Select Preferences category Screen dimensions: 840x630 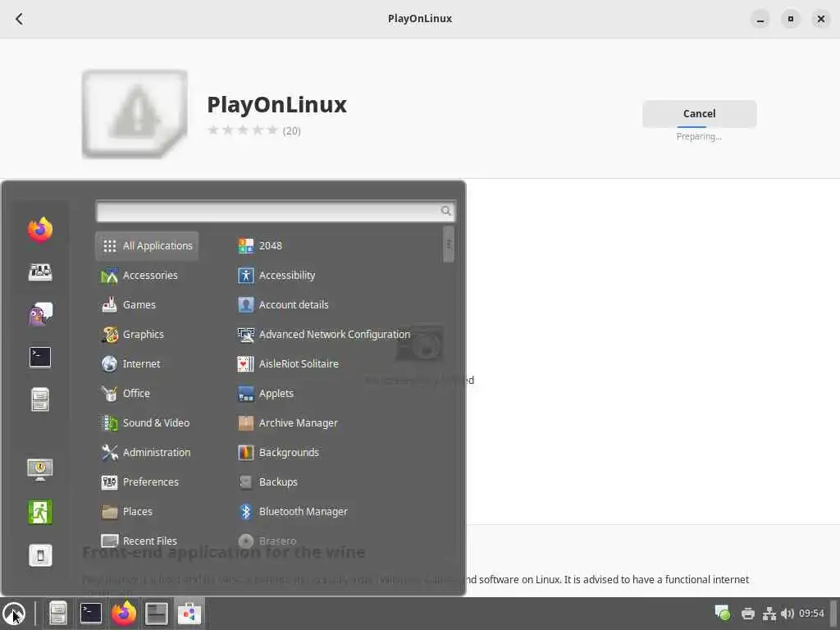point(139,482)
